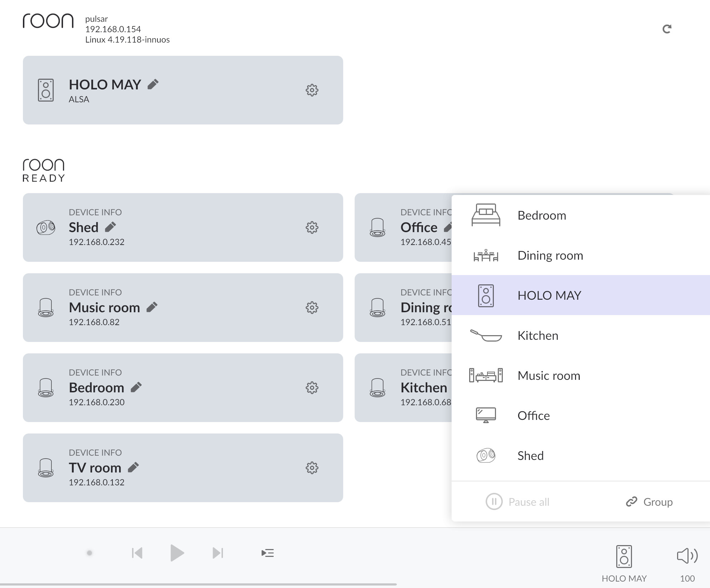This screenshot has width=710, height=588.
Task: Pick the Shed zone from list
Action: pos(530,456)
